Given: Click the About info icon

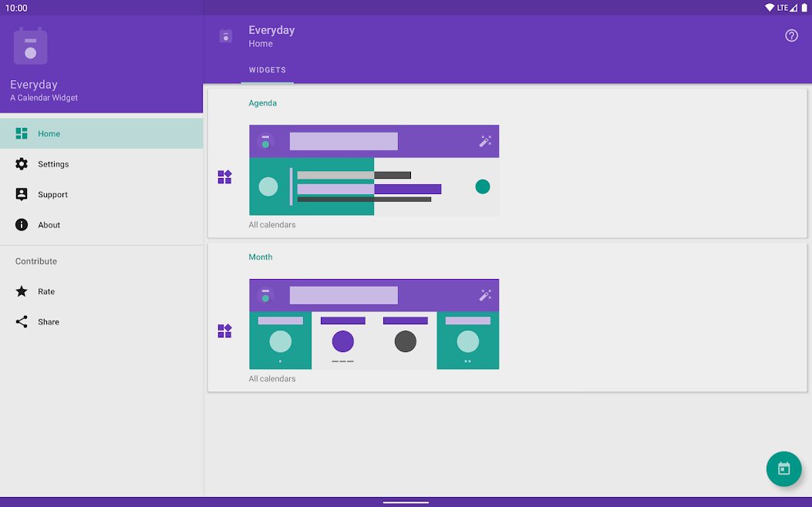Looking at the screenshot, I should (x=22, y=224).
